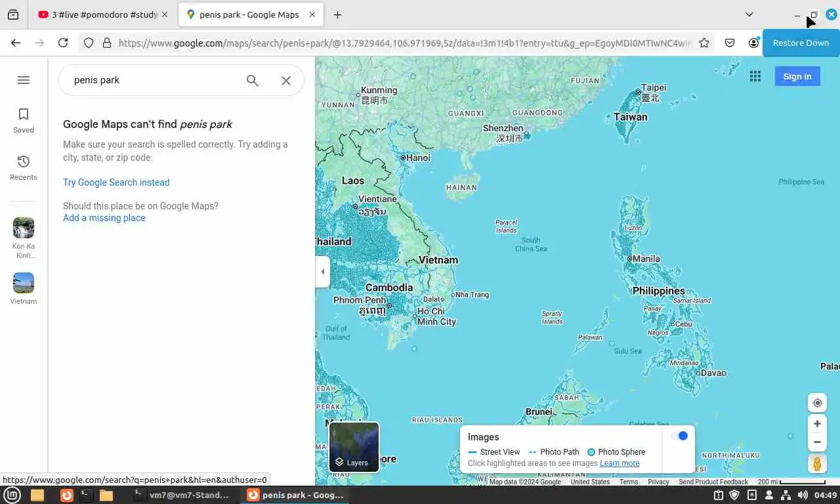The width and height of the screenshot is (840, 504).
Task: List all tabs dropdown arrow
Action: click(x=749, y=14)
